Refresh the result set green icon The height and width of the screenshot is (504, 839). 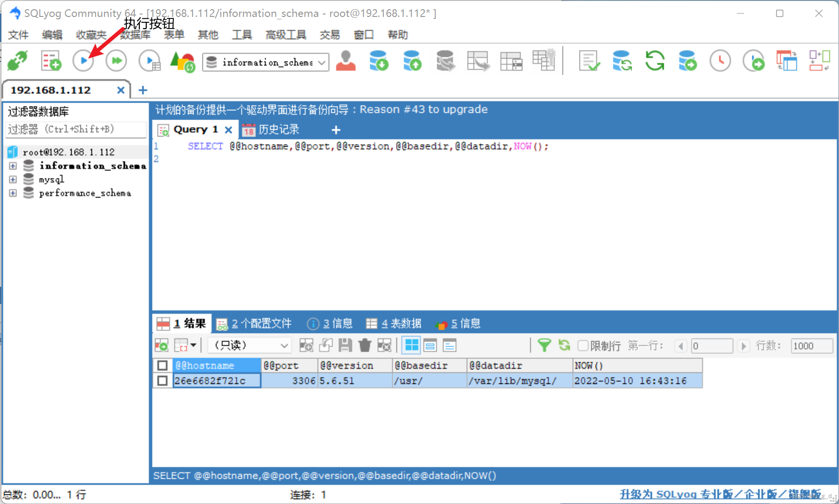564,346
